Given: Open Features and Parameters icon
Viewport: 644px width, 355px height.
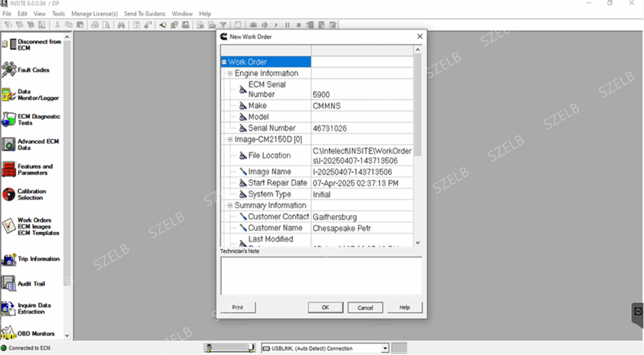Looking at the screenshot, I should [x=8, y=169].
